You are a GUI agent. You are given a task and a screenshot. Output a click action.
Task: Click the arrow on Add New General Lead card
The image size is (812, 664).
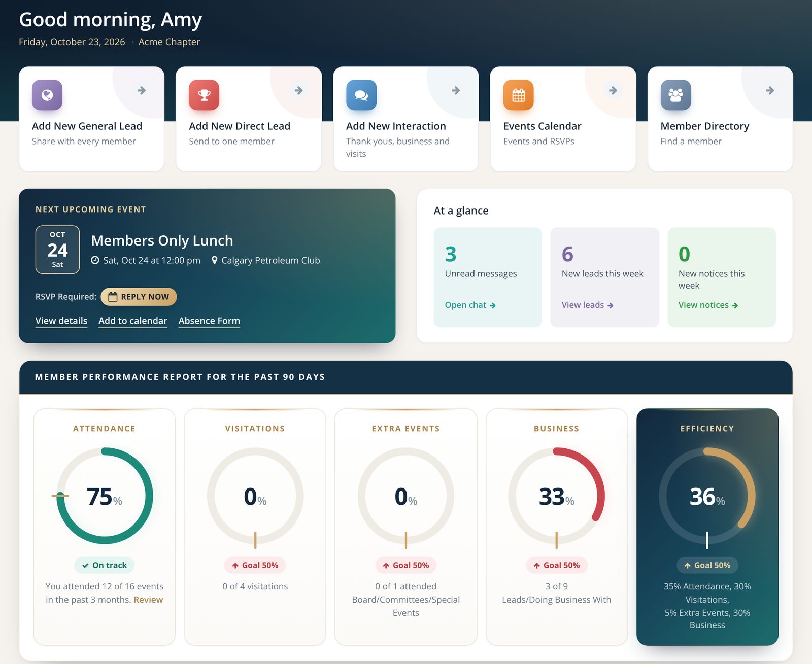(142, 90)
